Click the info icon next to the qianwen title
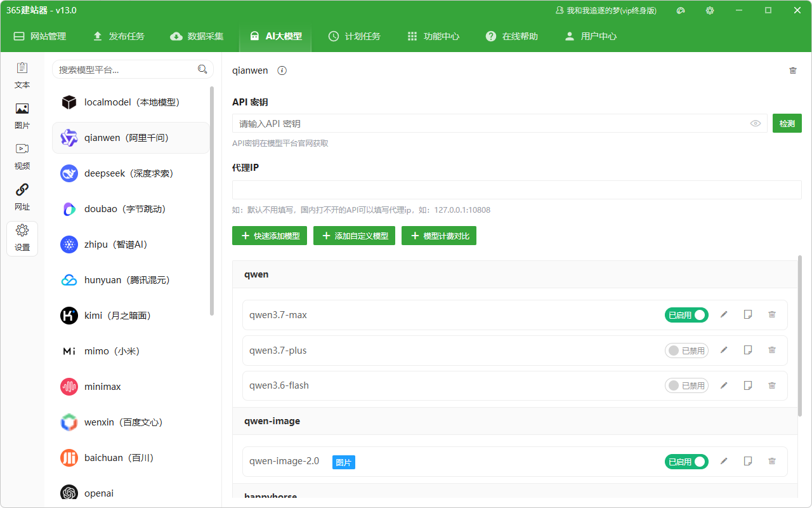 pyautogui.click(x=282, y=70)
